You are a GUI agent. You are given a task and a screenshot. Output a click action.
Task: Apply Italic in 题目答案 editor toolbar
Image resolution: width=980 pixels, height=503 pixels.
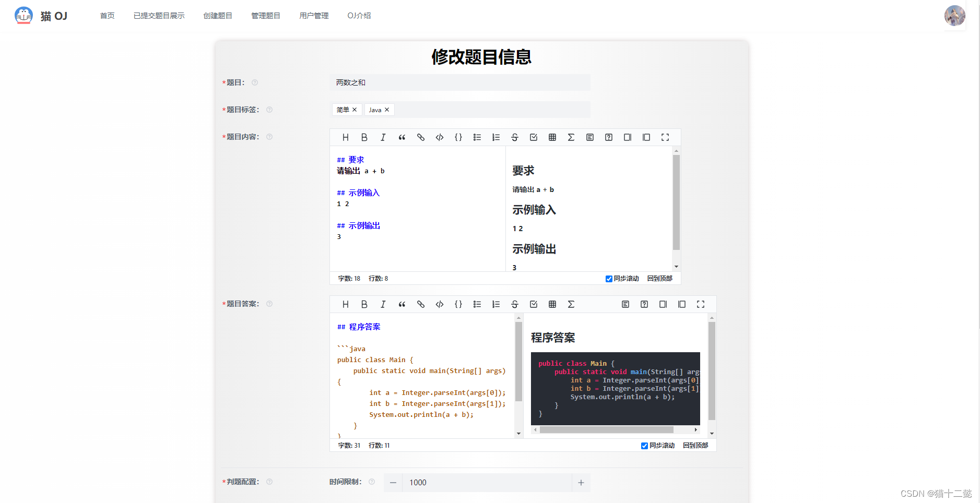[x=383, y=304]
